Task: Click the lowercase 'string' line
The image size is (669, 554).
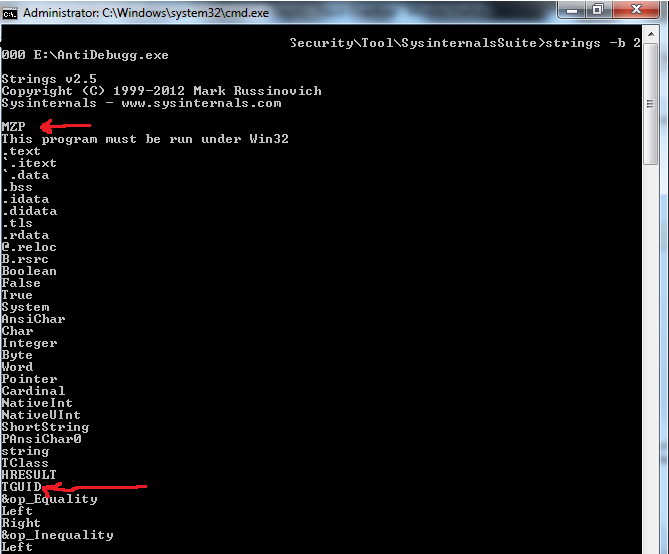Action: point(25,451)
